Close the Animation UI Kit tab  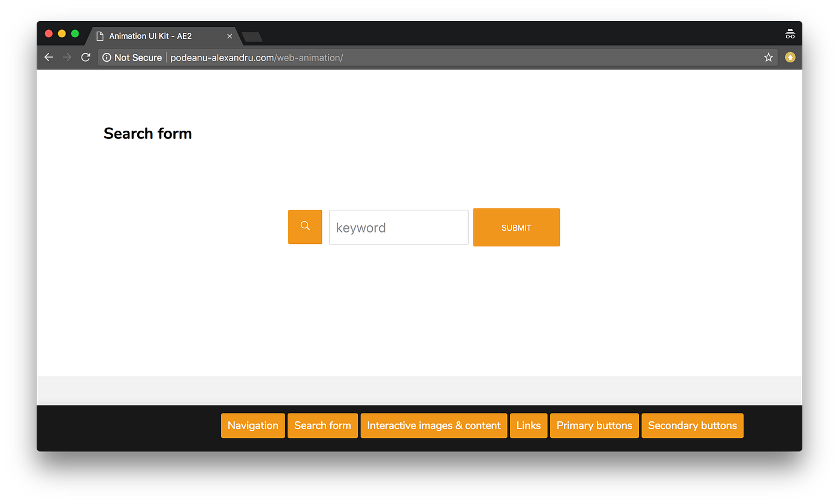click(230, 36)
